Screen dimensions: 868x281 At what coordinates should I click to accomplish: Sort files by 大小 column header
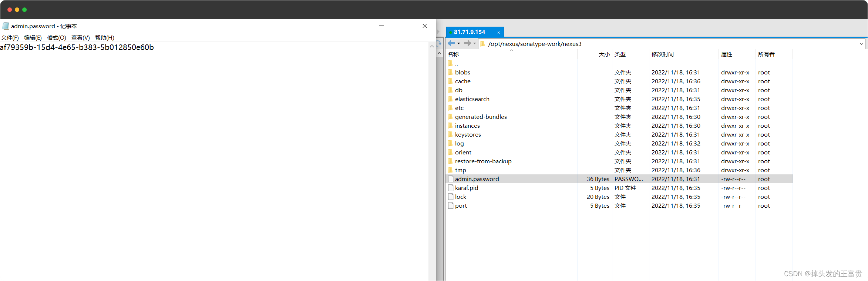[595, 54]
